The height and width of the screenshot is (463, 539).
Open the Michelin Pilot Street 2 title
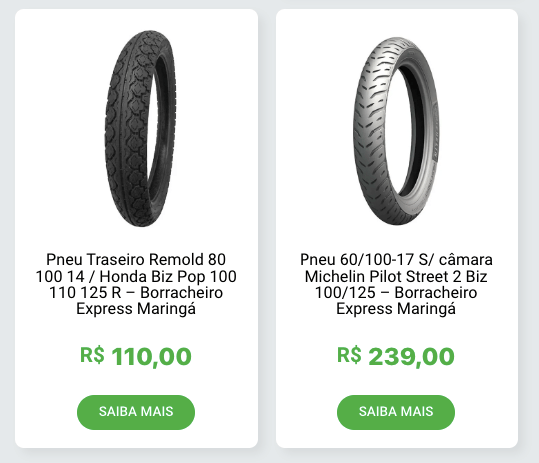pos(396,284)
